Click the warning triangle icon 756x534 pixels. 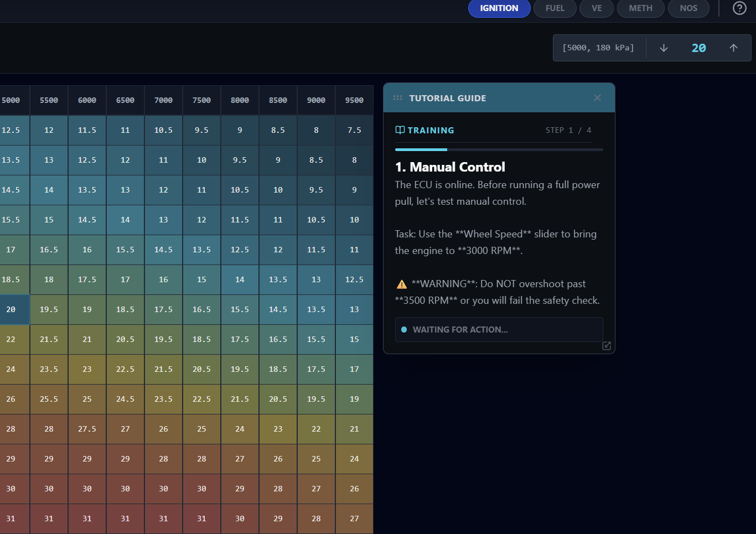click(402, 284)
